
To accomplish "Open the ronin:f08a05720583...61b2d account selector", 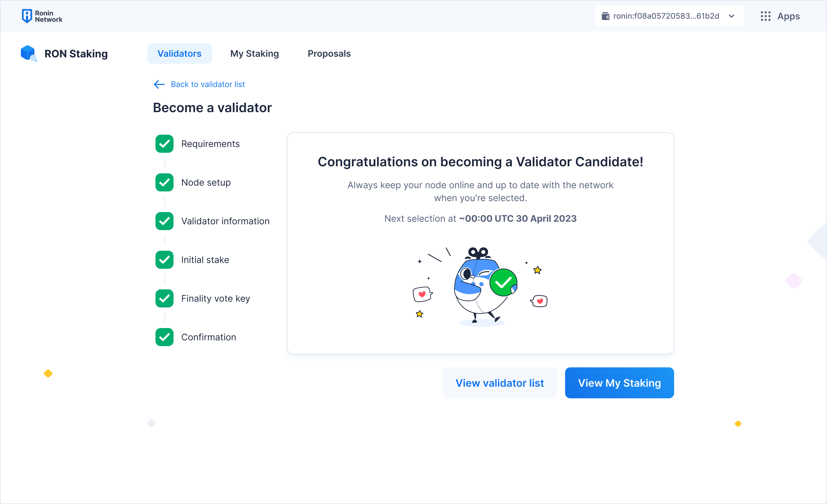I will tap(669, 16).
